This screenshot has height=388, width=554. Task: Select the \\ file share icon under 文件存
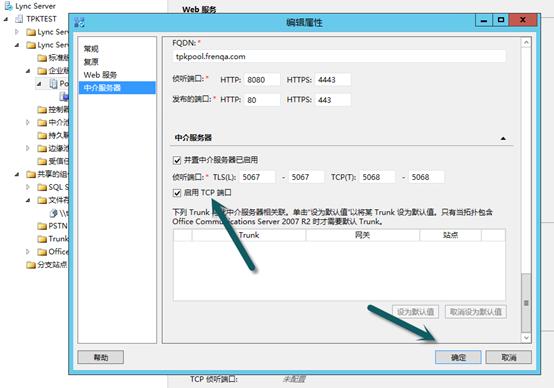(x=53, y=213)
